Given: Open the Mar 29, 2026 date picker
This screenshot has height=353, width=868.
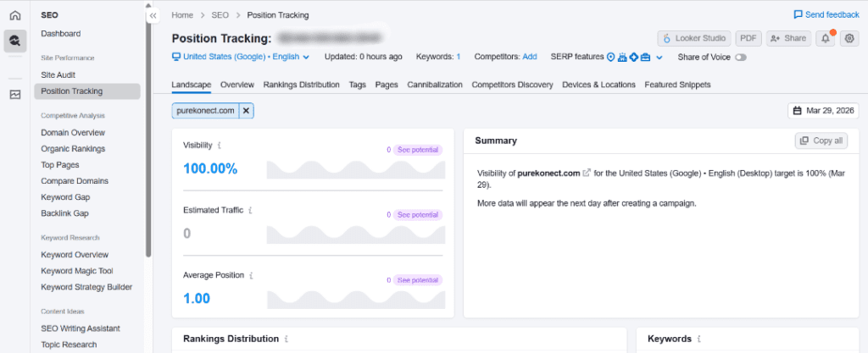Looking at the screenshot, I should [821, 111].
